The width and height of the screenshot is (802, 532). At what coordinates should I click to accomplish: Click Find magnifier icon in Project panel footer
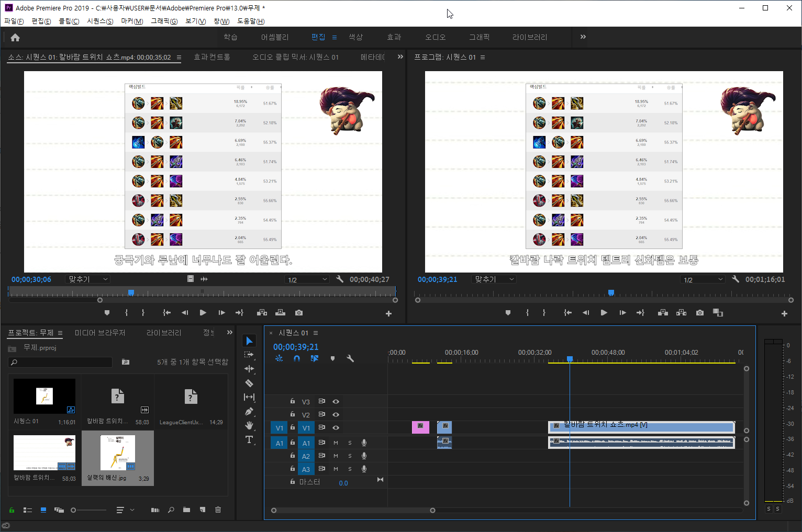tap(171, 510)
